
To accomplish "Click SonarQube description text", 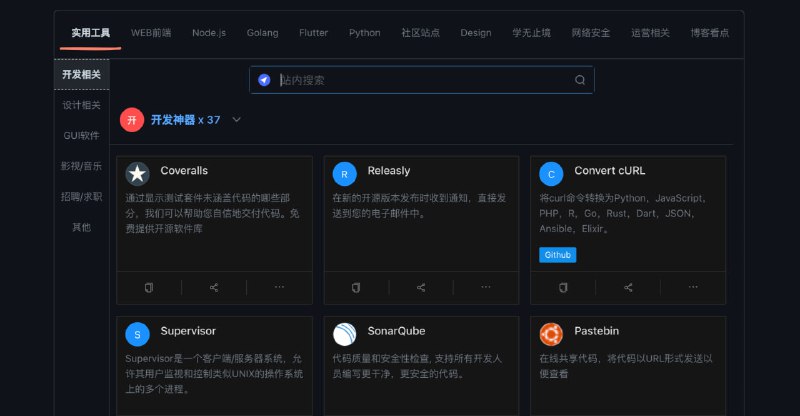I will [x=417, y=366].
